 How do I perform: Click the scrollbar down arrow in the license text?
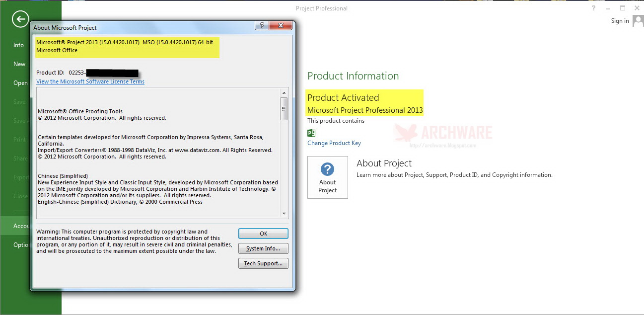pyautogui.click(x=285, y=213)
